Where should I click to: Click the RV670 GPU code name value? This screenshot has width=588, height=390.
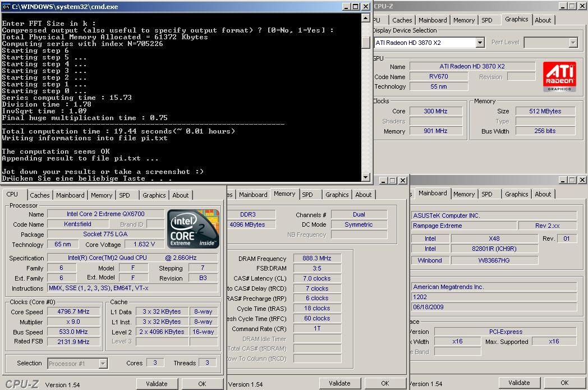(x=438, y=76)
